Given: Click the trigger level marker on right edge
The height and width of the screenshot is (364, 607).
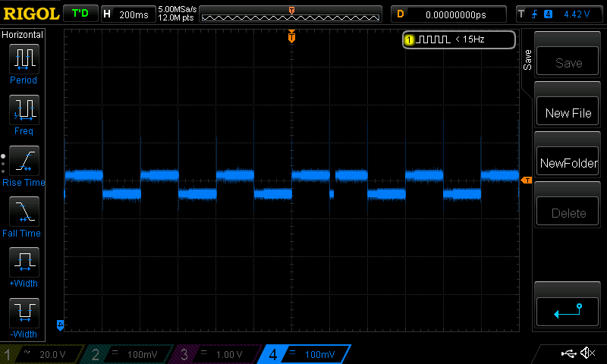Looking at the screenshot, I should coord(526,180).
